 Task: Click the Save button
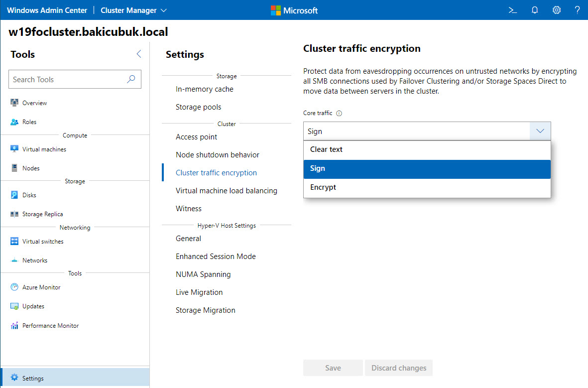point(333,368)
